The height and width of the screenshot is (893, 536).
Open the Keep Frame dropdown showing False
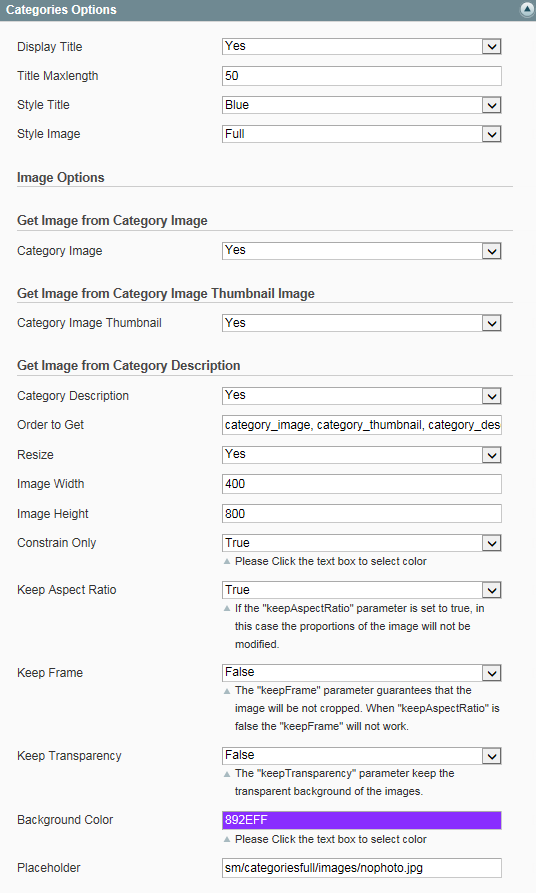tap(362, 673)
